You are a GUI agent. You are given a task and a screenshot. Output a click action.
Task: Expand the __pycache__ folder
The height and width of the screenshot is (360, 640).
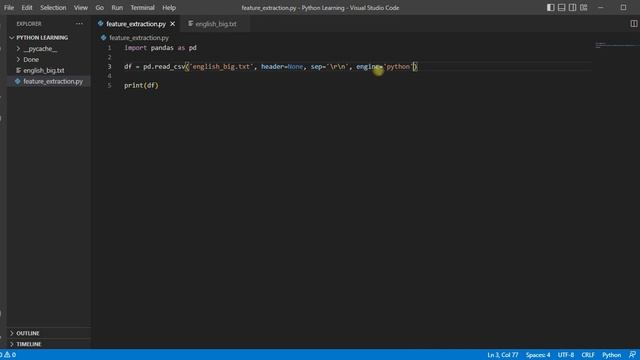tap(40, 49)
